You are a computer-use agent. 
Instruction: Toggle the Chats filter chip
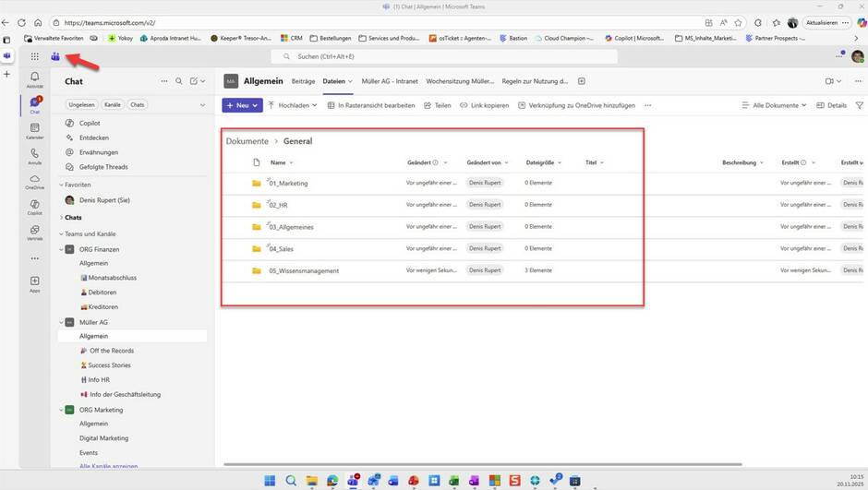coord(138,104)
